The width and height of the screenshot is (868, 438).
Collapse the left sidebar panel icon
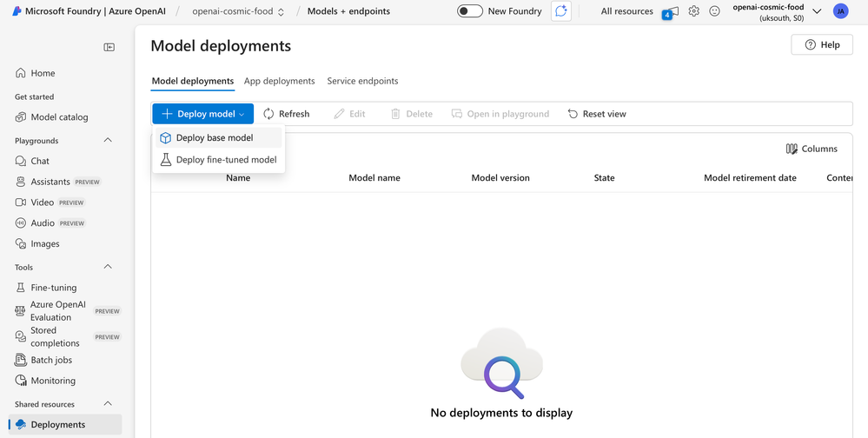(109, 47)
